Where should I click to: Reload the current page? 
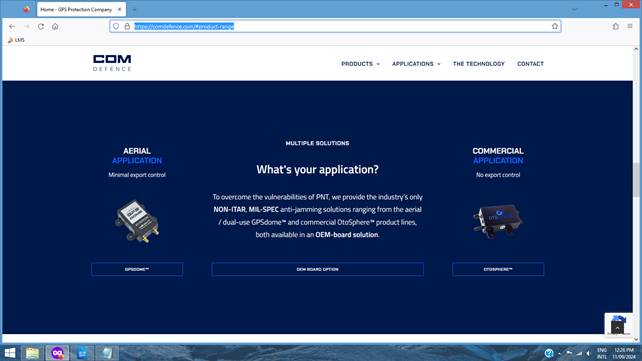(41, 26)
